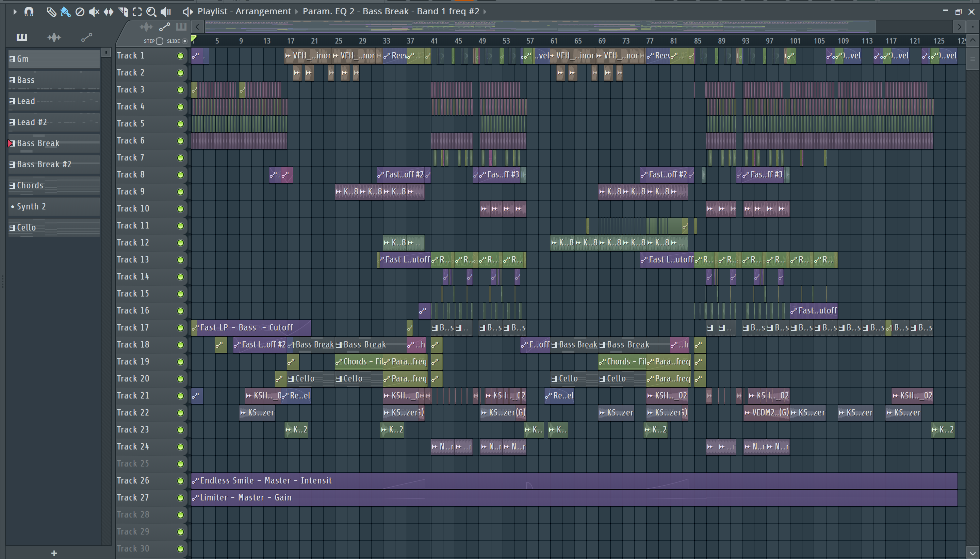Click the playlist overview scroll thumb
This screenshot has height=559, width=980.
coord(540,27)
